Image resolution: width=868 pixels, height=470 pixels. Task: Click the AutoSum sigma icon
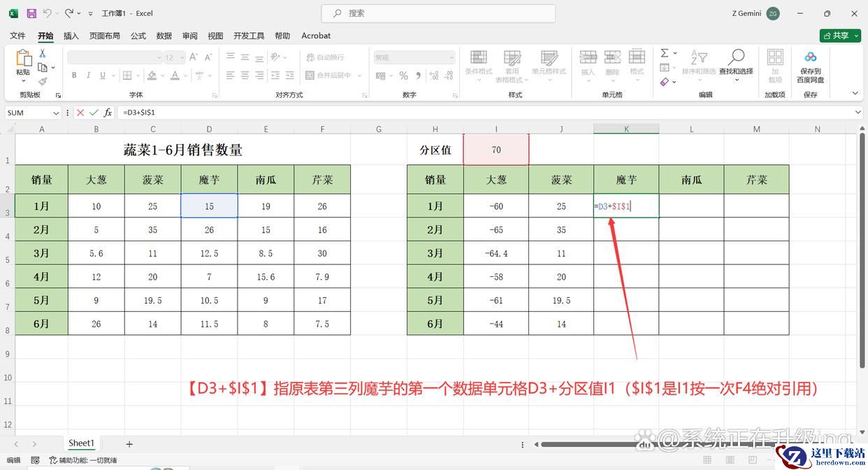665,53
